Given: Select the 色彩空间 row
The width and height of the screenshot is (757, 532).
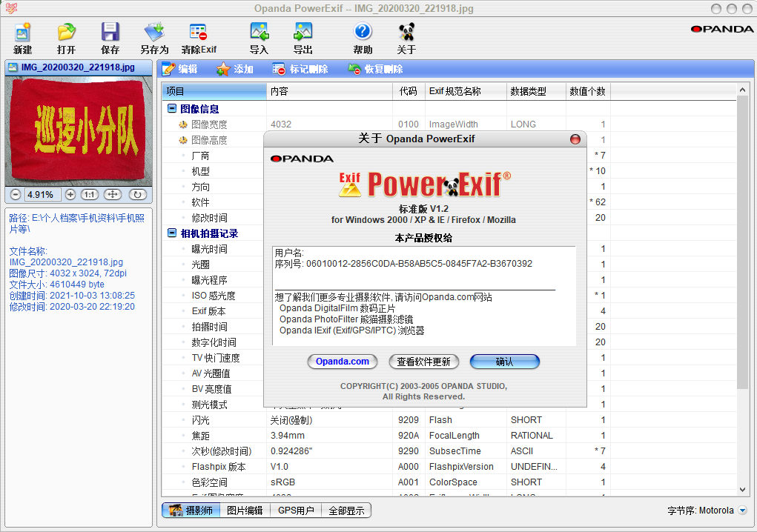Looking at the screenshot, I should coord(449,482).
